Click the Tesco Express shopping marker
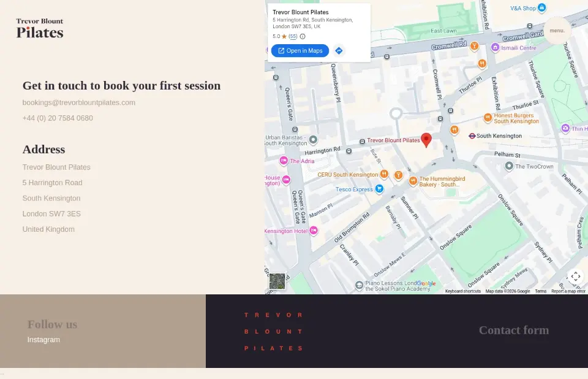This screenshot has width=588, height=379. (380, 189)
